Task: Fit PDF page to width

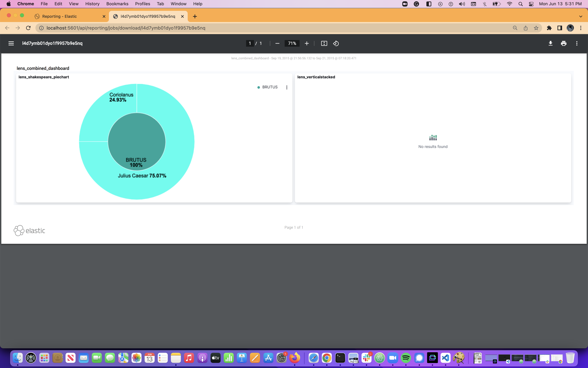Action: click(324, 43)
